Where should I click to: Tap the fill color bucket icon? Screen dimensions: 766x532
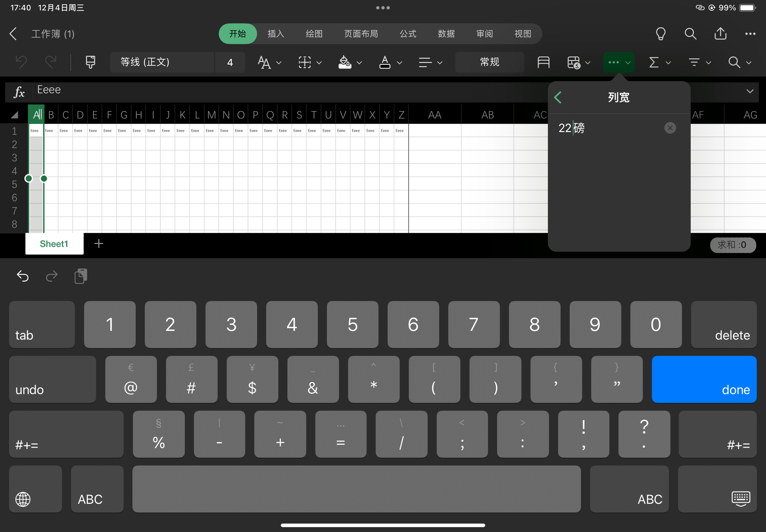[x=345, y=62]
